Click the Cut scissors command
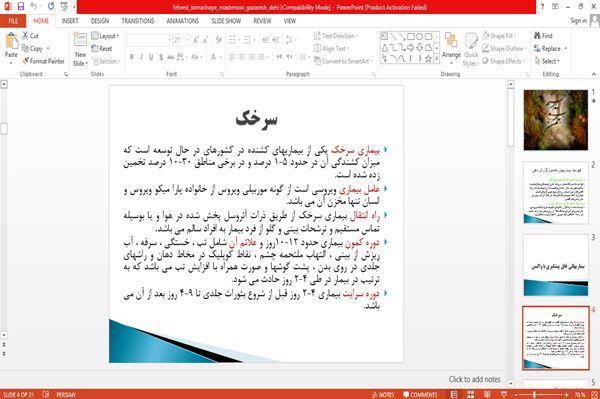The height and width of the screenshot is (399, 600). point(30,36)
